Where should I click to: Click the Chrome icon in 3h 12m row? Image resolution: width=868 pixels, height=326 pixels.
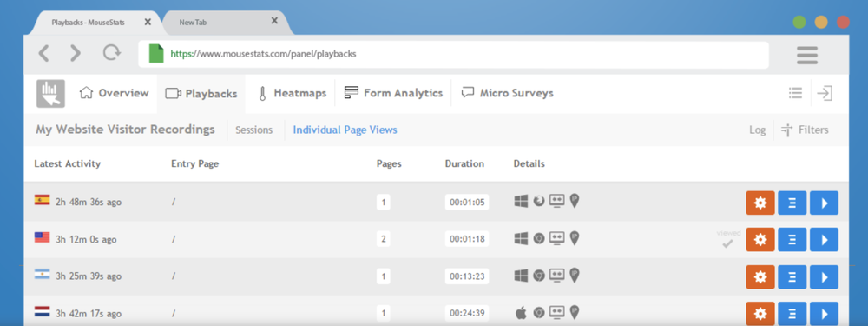point(539,238)
